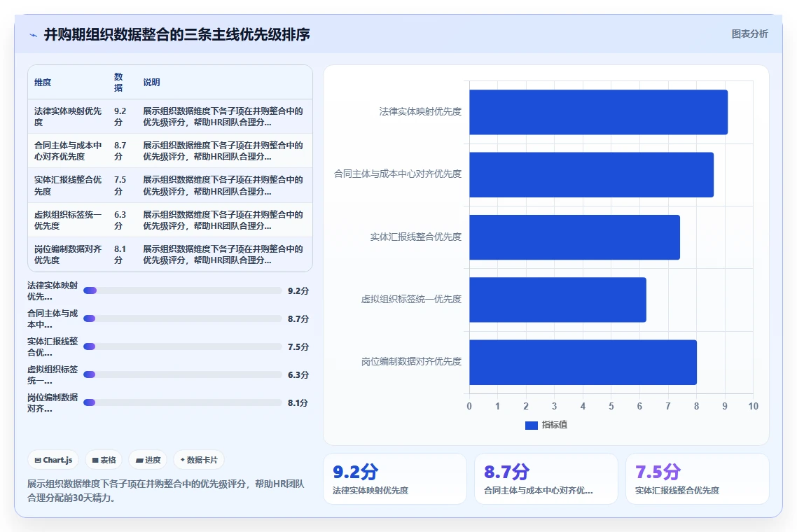Viewport: 797px width, 532px height.
Task: Click the 岗位编制数据对齐优先度 chart axis label
Action: click(x=411, y=361)
